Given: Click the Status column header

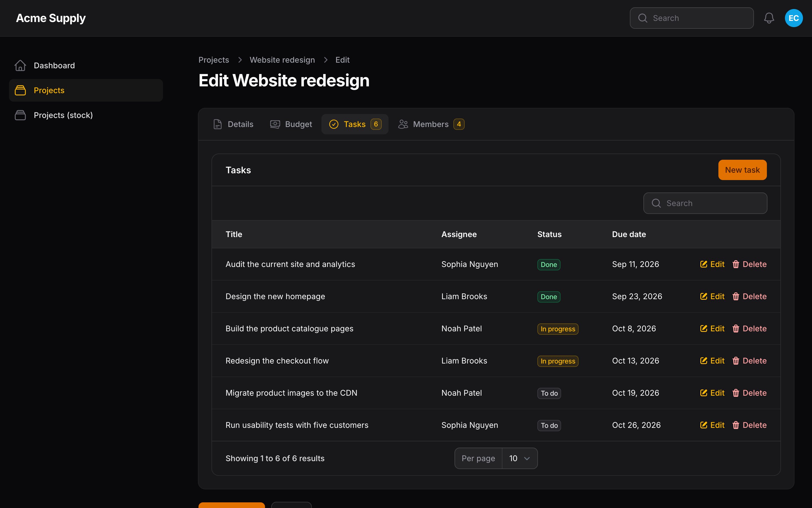Looking at the screenshot, I should [549, 234].
